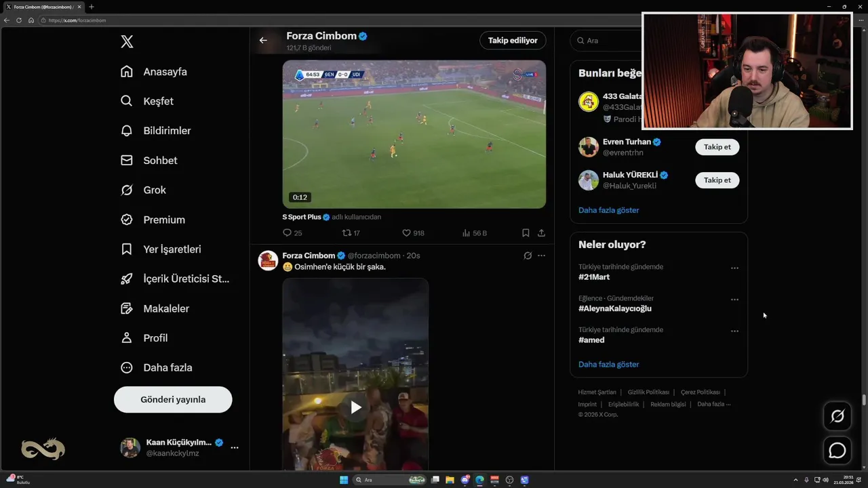Open the Evren Turhan profile name
This screenshot has width=868, height=488.
coord(627,142)
